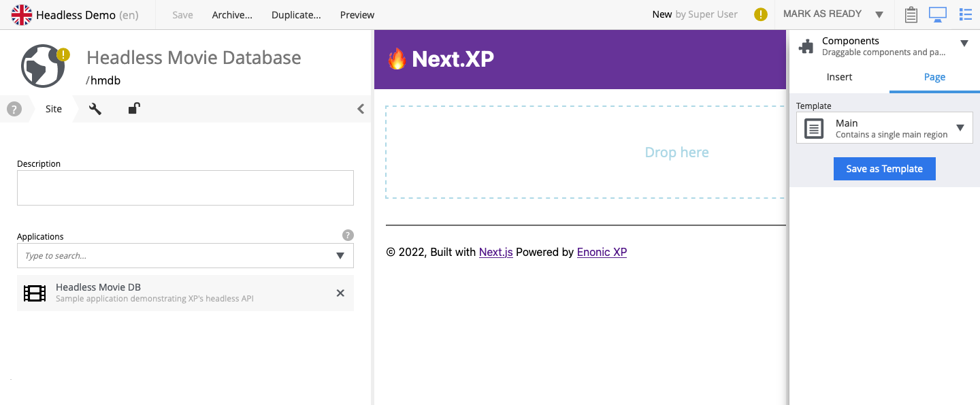Click the Headless Movie DB film icon
The height and width of the screenshot is (405, 980).
click(x=35, y=293)
